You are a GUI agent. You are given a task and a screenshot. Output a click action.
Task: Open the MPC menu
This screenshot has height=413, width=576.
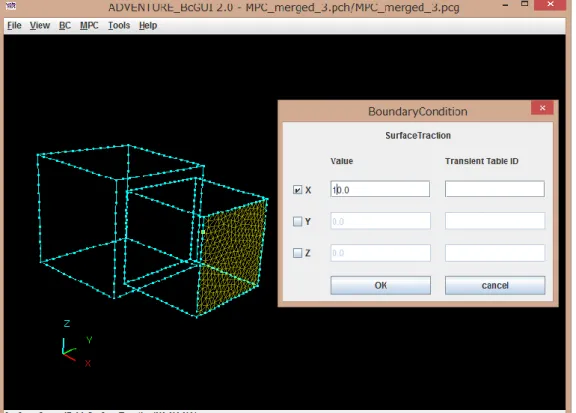(89, 25)
